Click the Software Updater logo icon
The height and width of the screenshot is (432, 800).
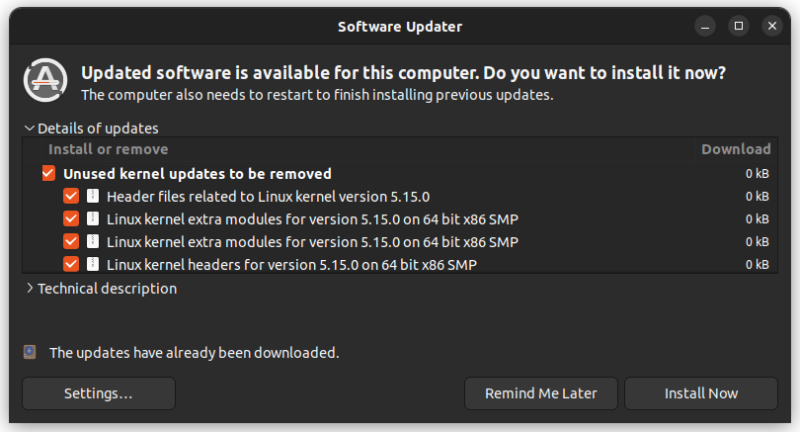(x=45, y=80)
